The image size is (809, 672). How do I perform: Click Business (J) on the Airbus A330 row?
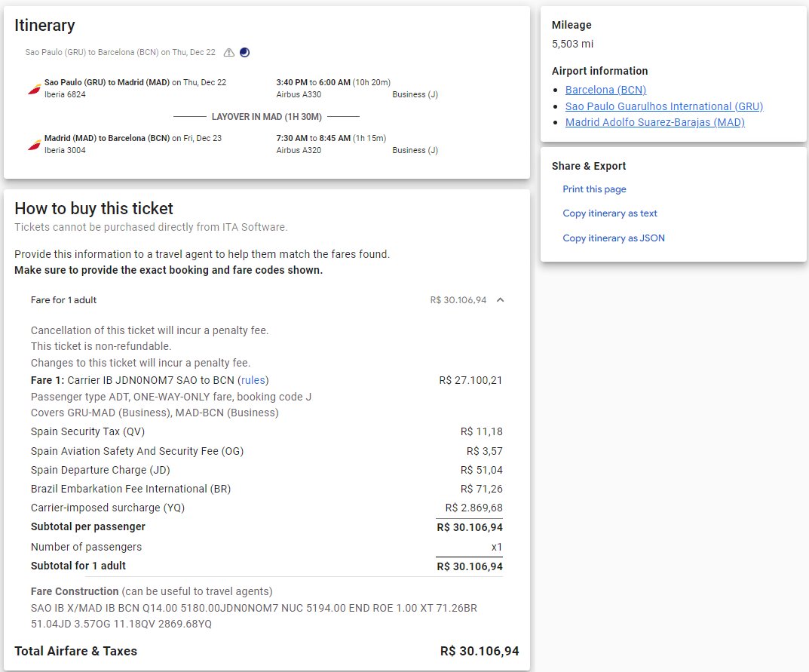click(415, 94)
